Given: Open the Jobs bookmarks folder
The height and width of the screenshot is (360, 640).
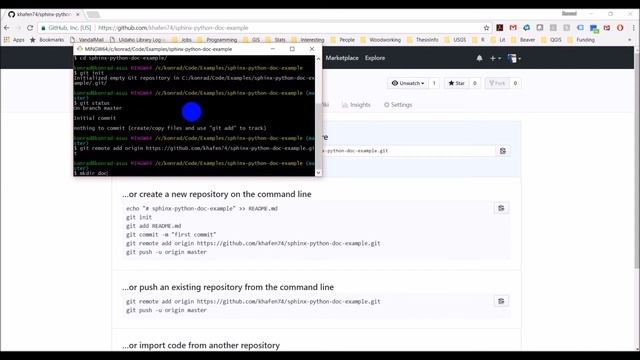Looking at the screenshot, I should 182,40.
